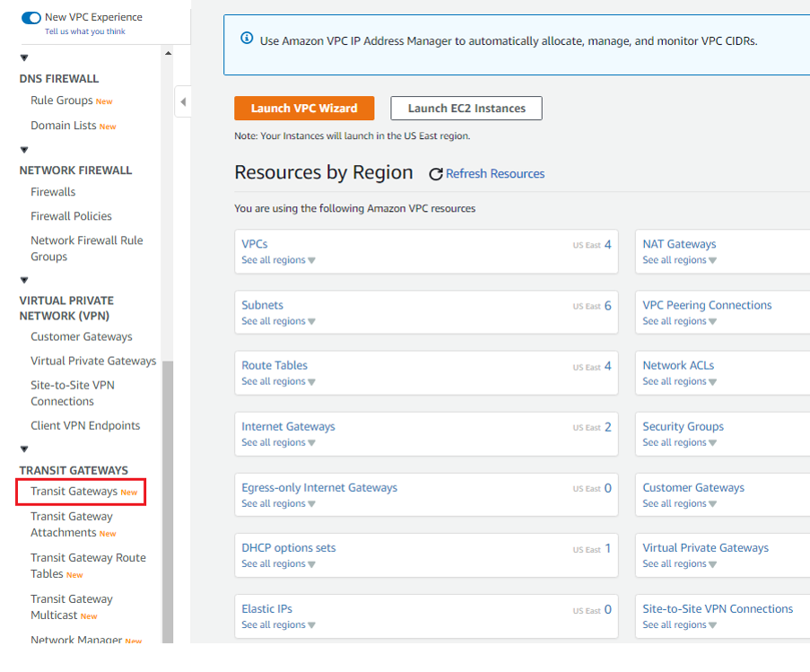Open Client VPN Endpoints

(85, 425)
